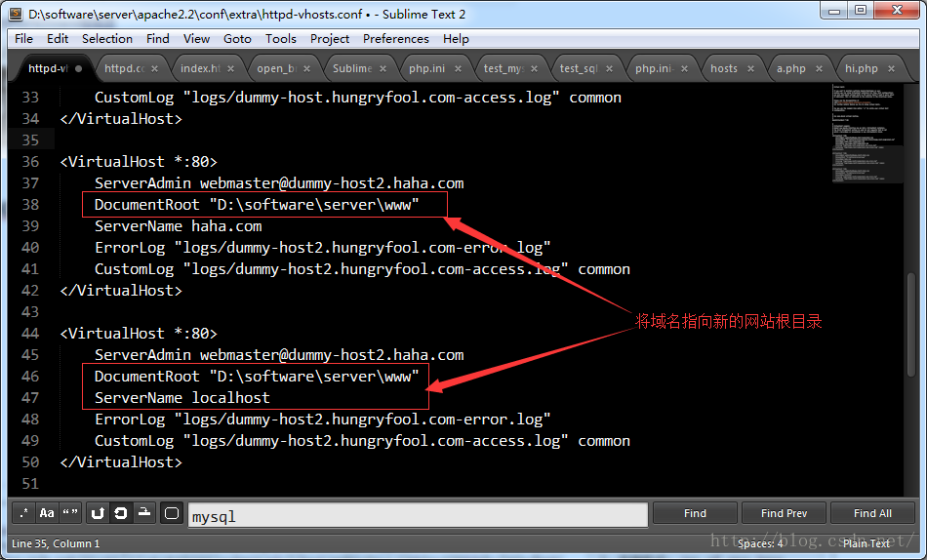This screenshot has width=927, height=560.
Task: Click line number 46 in gutter
Action: tap(30, 377)
